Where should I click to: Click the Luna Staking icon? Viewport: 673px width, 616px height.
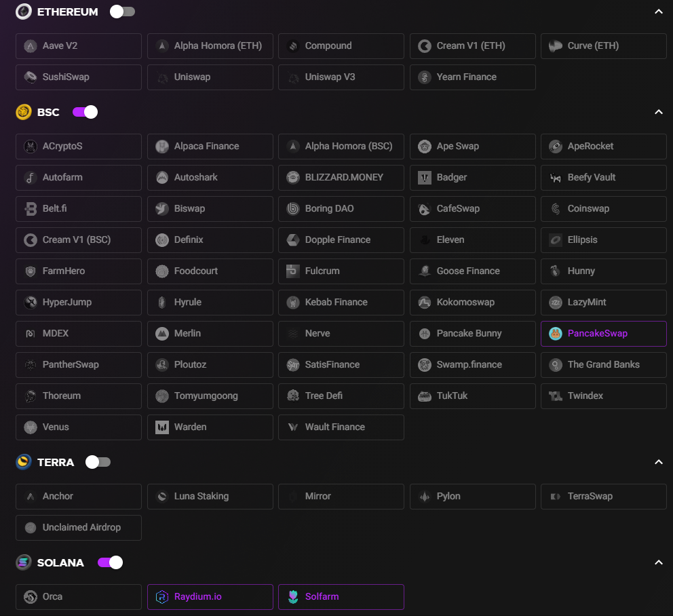pyautogui.click(x=162, y=496)
